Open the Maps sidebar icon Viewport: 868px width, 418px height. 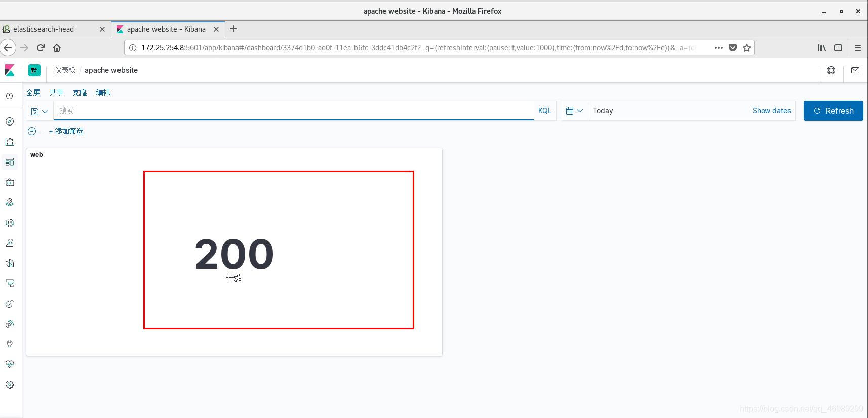pos(10,202)
